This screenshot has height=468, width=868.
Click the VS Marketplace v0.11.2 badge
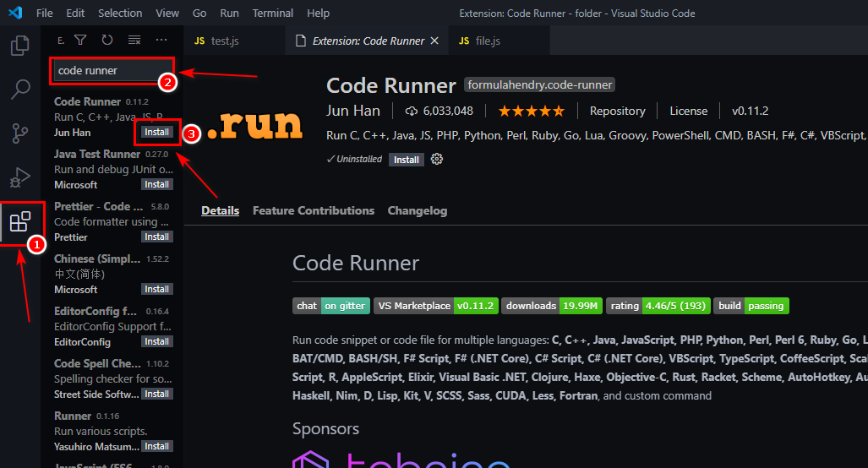(x=436, y=306)
